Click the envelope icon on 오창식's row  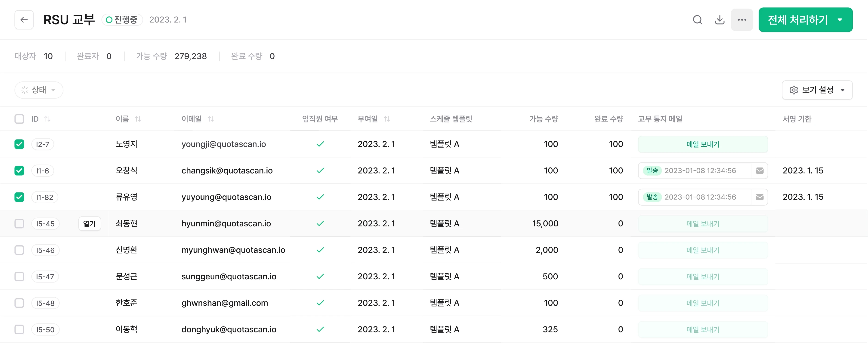tap(760, 171)
